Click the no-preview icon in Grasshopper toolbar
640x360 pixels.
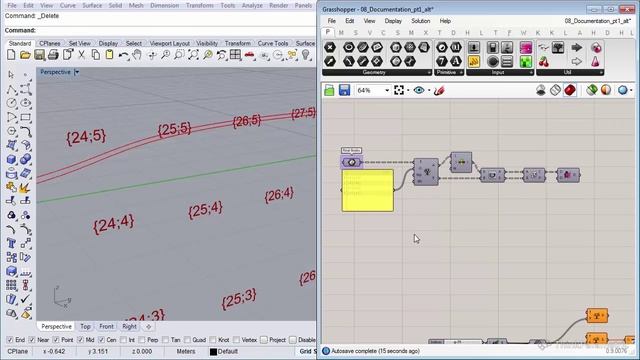tap(541, 90)
